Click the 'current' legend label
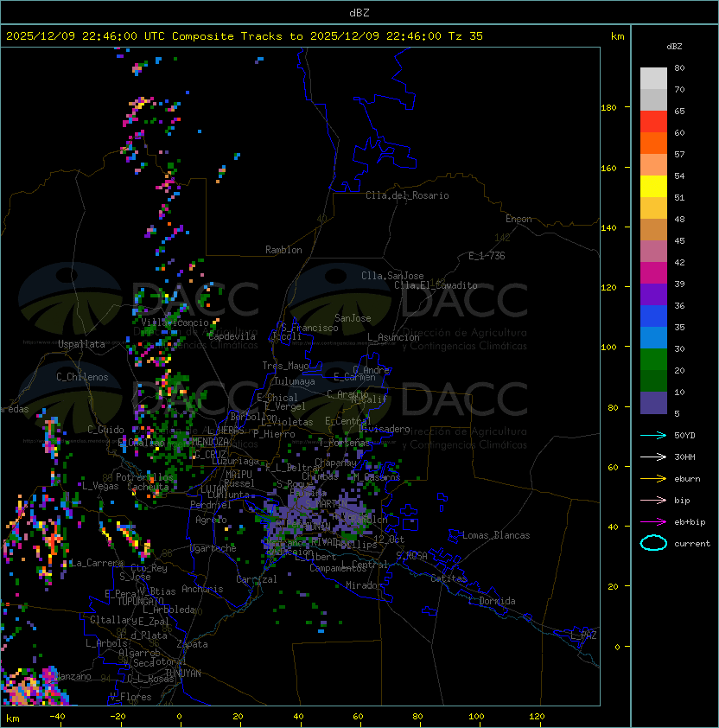The image size is (719, 728). pos(692,544)
